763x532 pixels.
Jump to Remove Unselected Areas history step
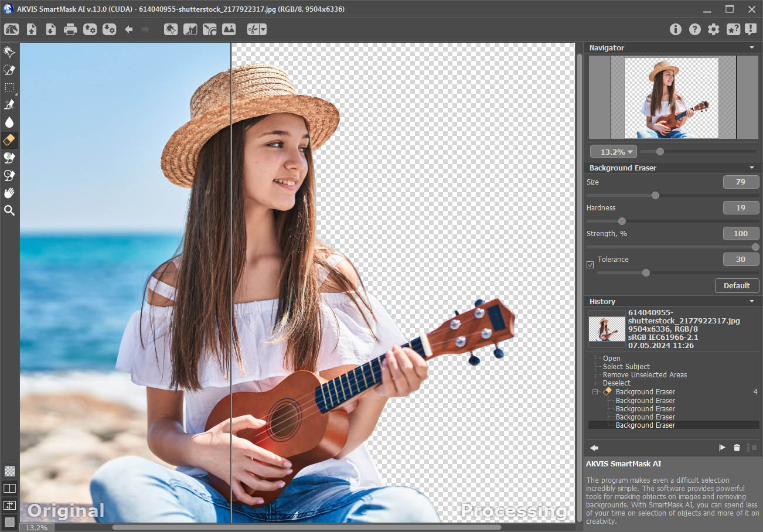pos(645,374)
